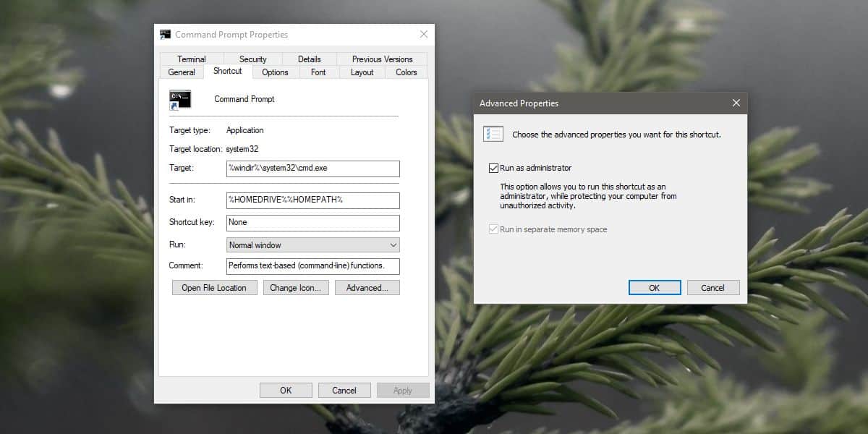
Task: Click the Start in field
Action: coord(313,200)
